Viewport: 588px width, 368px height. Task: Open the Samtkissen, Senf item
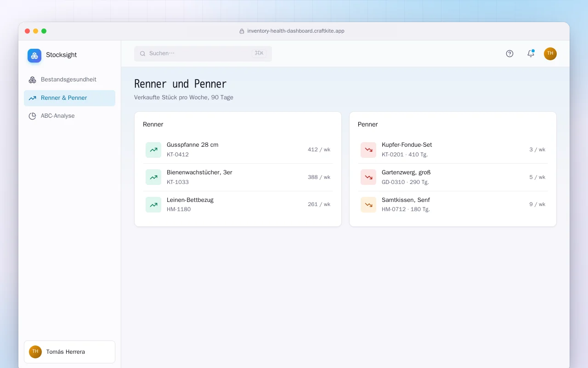tap(453, 205)
